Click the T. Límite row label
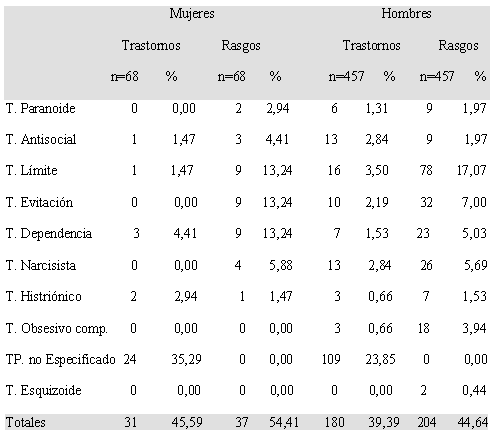Viewport: 501px width, 448px height. click(32, 170)
